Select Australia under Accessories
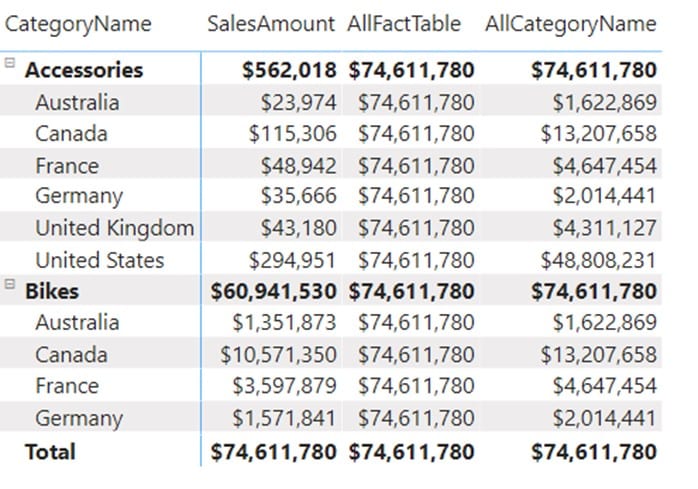The image size is (698, 489). click(77, 102)
